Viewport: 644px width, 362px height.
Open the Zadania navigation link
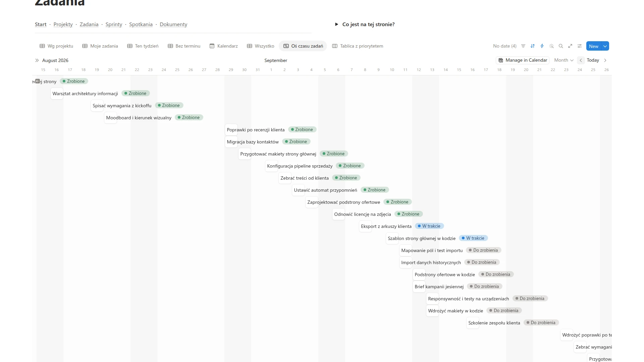point(89,24)
